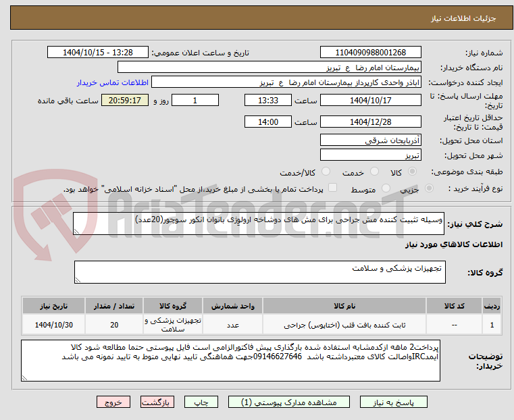Click the جزئیات اطلاعات نیاز page title

463,18
